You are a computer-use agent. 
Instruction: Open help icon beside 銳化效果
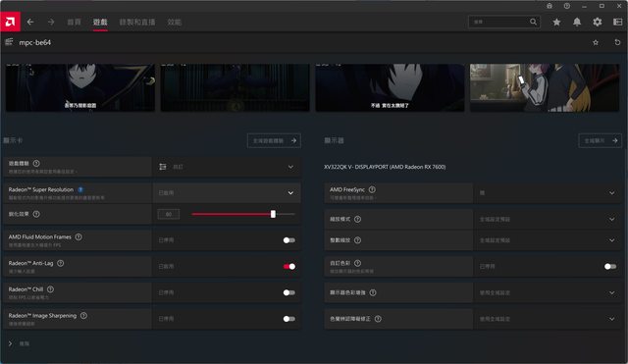36,214
